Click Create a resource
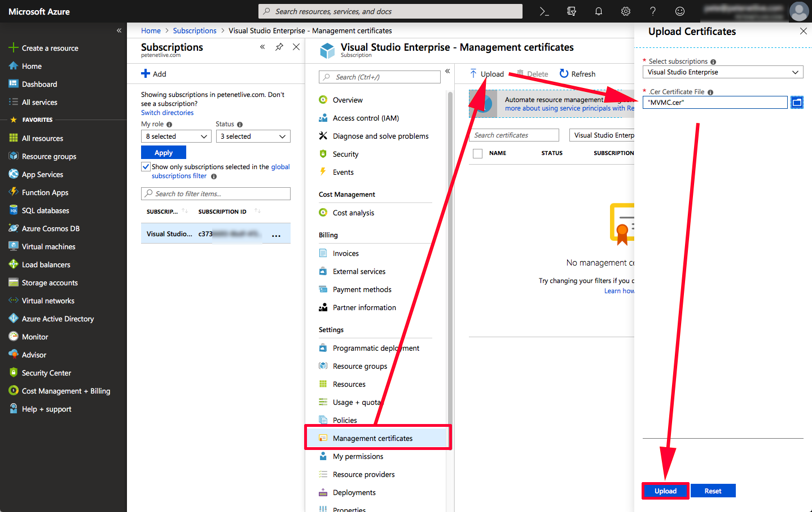Image resolution: width=812 pixels, height=512 pixels. click(x=44, y=48)
